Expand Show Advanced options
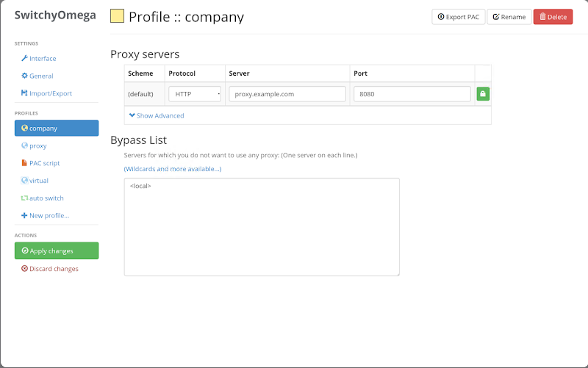 [157, 115]
